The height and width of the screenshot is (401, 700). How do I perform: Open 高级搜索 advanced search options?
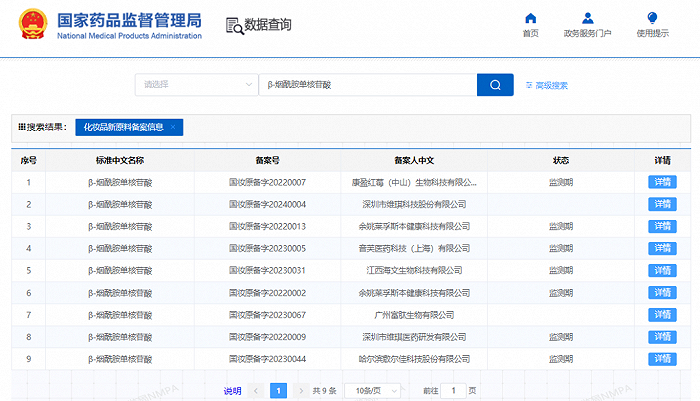546,85
